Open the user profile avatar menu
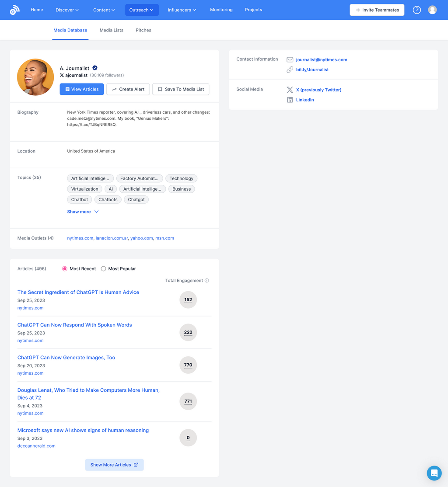This screenshot has height=487, width=448. (x=432, y=10)
